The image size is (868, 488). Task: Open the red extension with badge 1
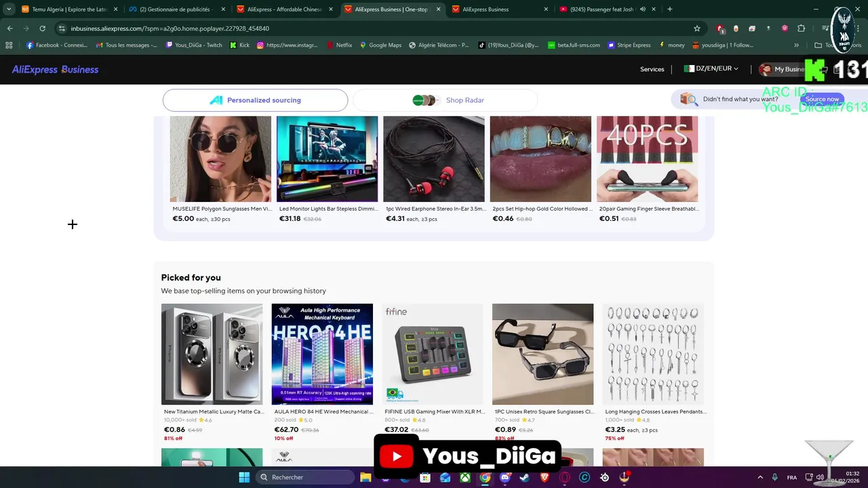[719, 28]
